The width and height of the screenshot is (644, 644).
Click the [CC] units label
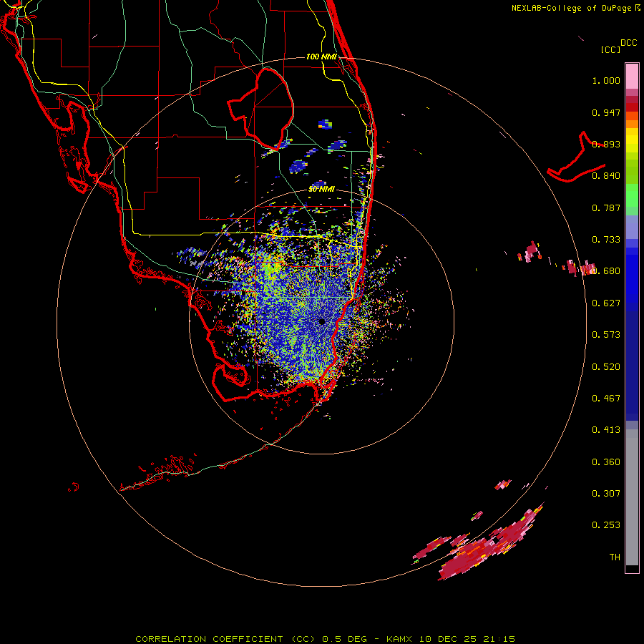(x=610, y=49)
